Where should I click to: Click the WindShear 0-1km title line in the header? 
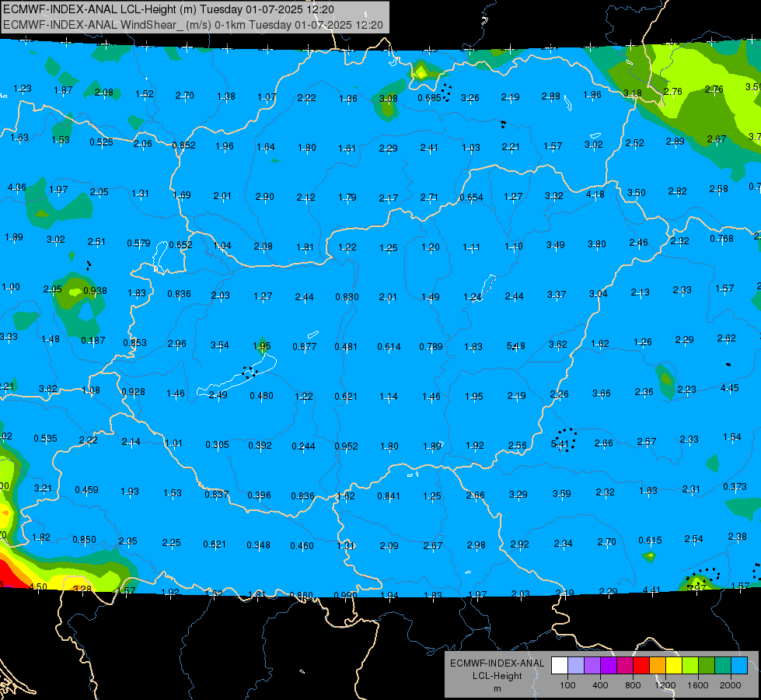(x=193, y=25)
